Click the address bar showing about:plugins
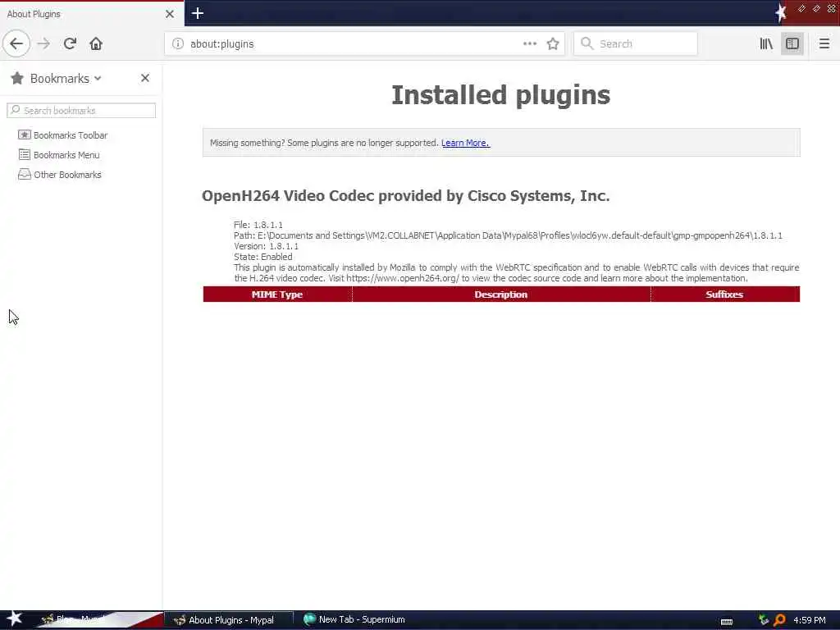The image size is (840, 630). coord(364,43)
